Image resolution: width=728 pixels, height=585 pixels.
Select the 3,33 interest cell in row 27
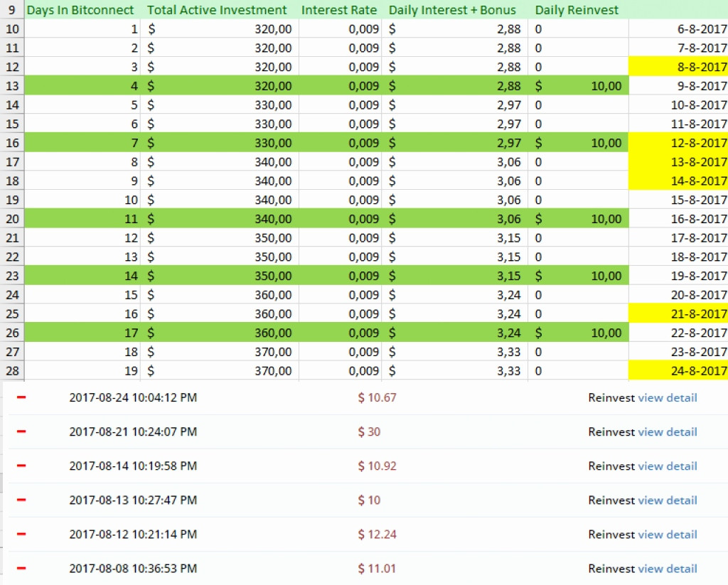(x=454, y=351)
